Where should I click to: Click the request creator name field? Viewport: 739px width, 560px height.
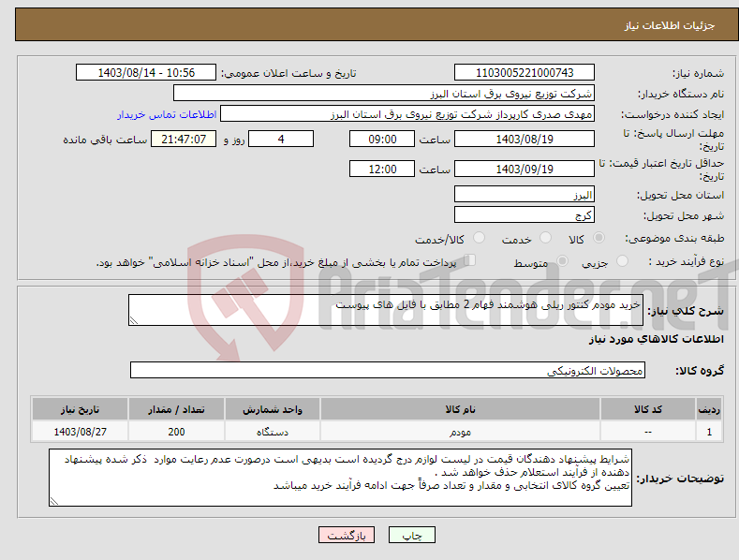coord(407,114)
